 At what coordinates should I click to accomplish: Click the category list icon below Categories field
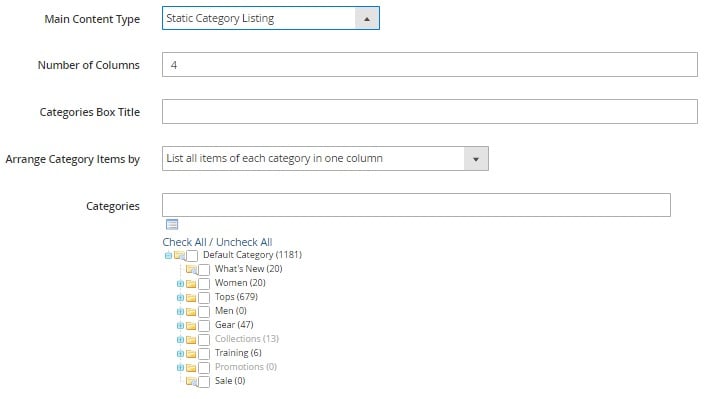pyautogui.click(x=172, y=224)
